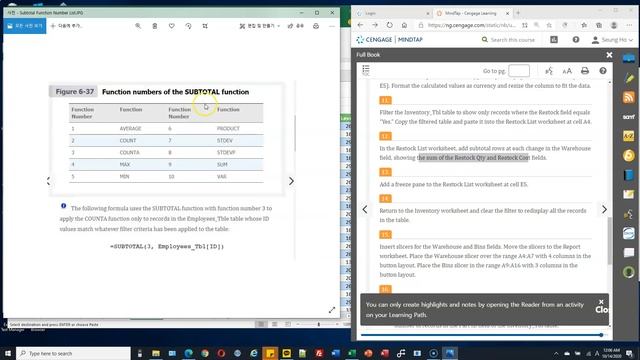Open the RSS feed app in MindTap sidebar
This screenshot has width=640, height=360.
pos(629,97)
